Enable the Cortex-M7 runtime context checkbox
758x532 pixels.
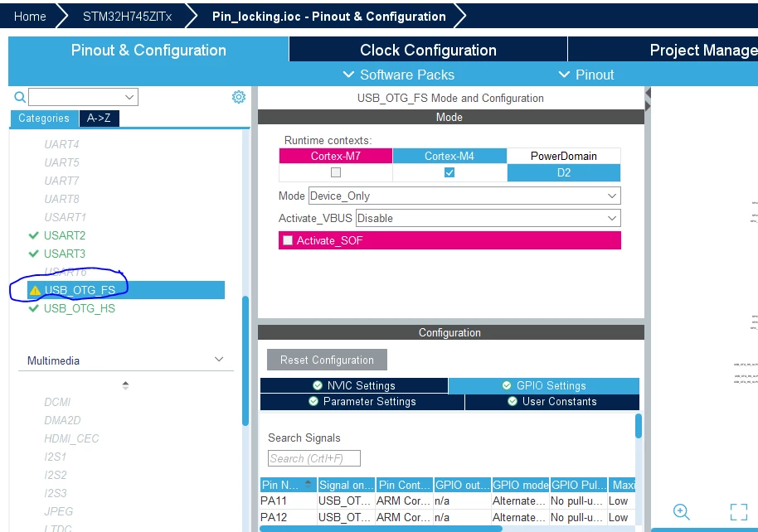point(336,172)
